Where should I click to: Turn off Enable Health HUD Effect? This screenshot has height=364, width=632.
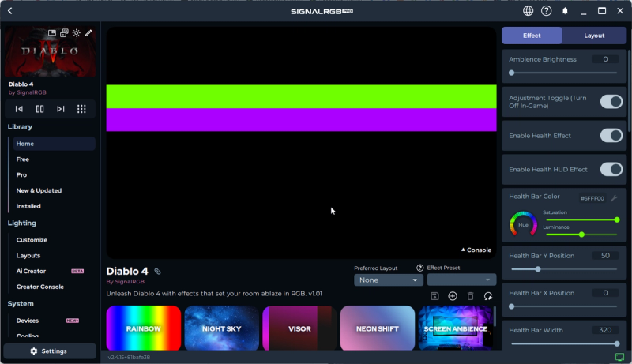point(611,169)
